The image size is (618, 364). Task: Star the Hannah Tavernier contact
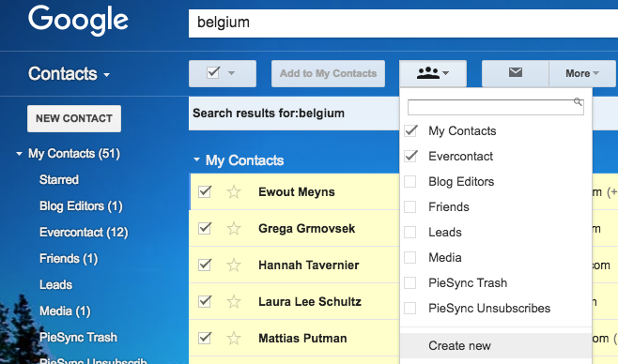[234, 265]
